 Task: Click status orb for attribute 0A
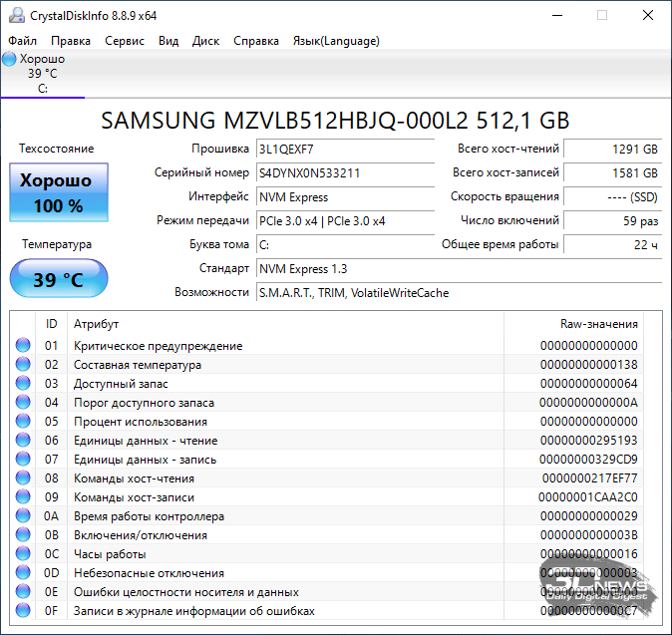tap(23, 515)
